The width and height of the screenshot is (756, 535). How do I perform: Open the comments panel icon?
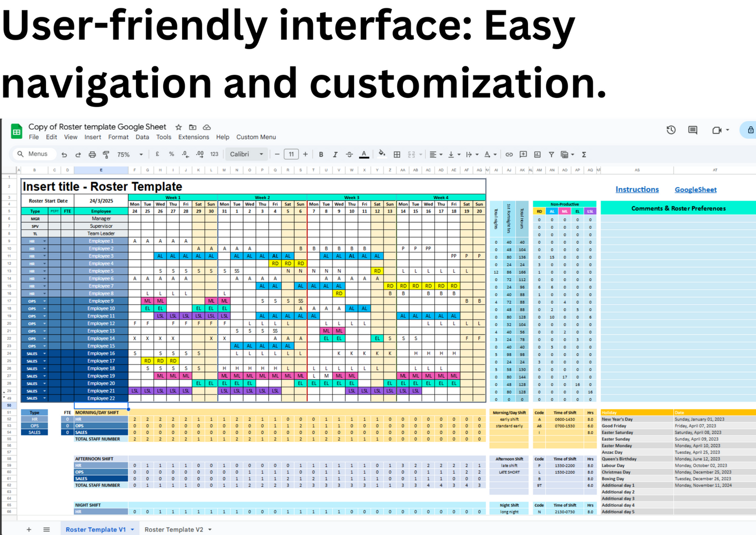coord(693,130)
